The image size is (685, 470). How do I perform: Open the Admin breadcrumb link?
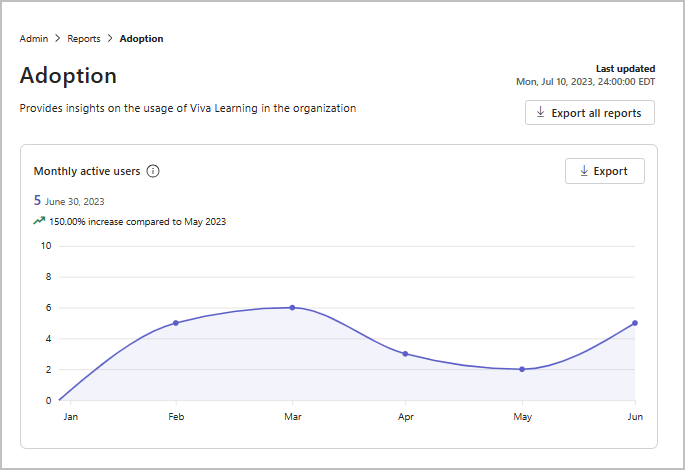point(35,39)
